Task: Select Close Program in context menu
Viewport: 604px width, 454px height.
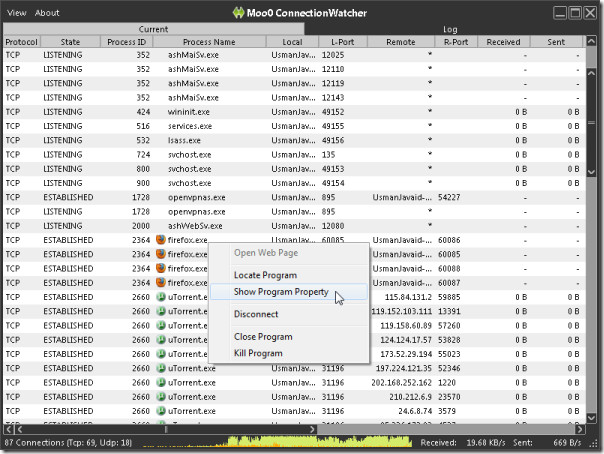Action: (x=263, y=337)
